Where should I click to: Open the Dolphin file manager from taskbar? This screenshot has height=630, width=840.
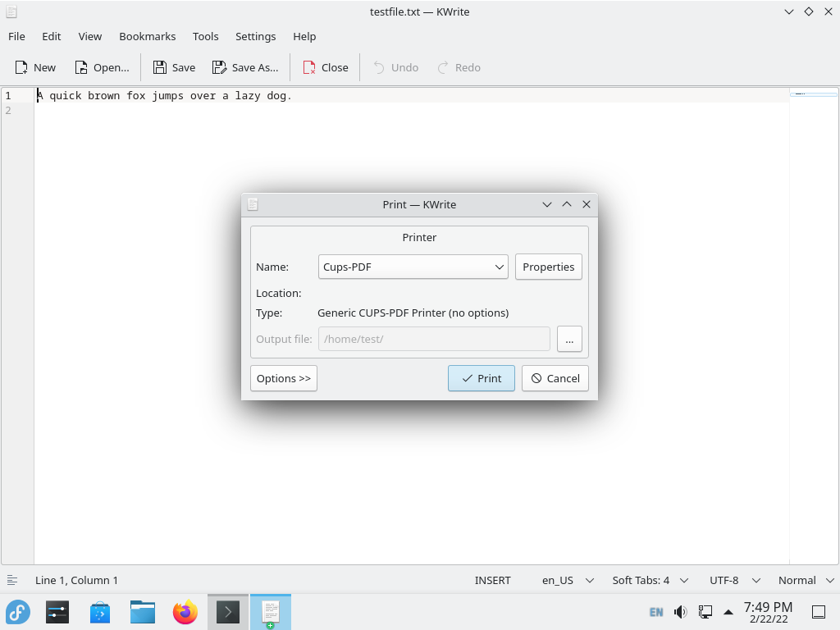143,612
